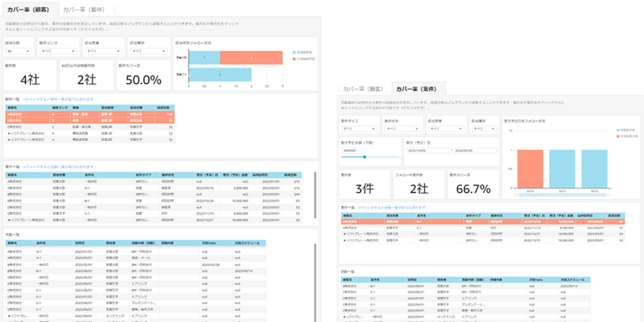The width and height of the screenshot is (644, 322).
Task: Switch to カバー率（顧客） tab in left dashboard
Action: click(x=30, y=8)
